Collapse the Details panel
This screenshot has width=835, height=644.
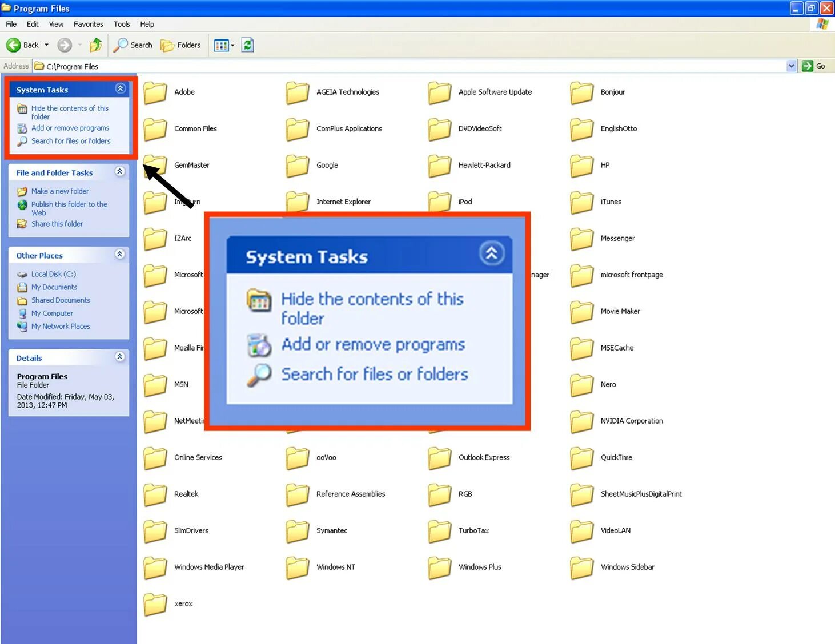pos(120,357)
